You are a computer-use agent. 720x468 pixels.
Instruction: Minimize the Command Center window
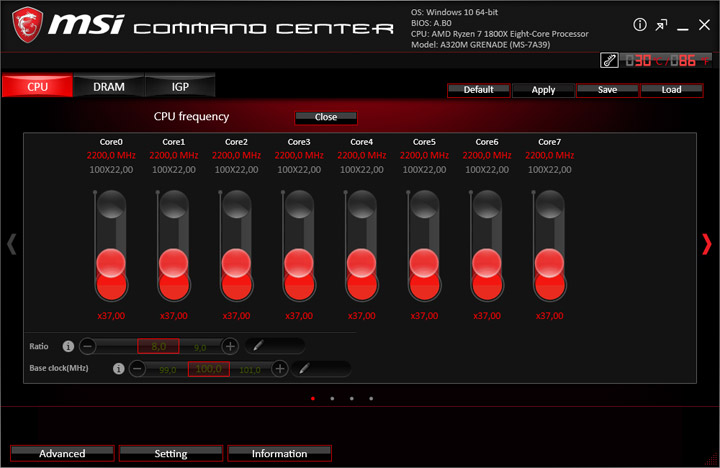[x=683, y=28]
